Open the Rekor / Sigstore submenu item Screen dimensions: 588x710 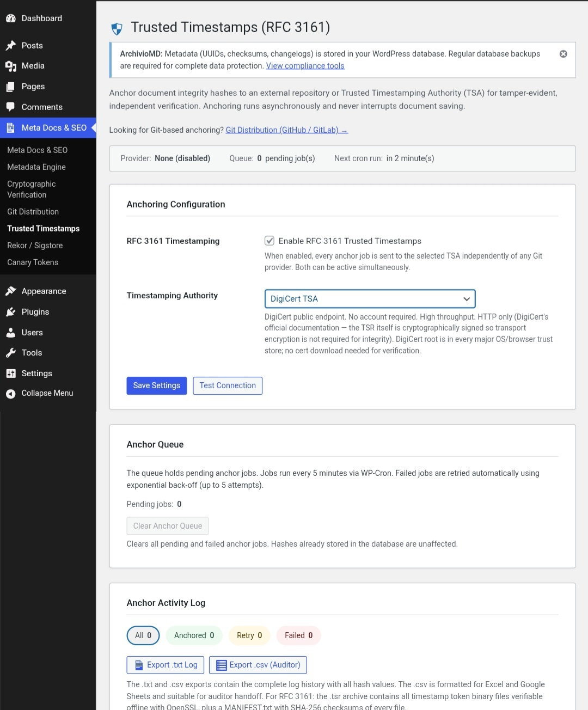[34, 245]
